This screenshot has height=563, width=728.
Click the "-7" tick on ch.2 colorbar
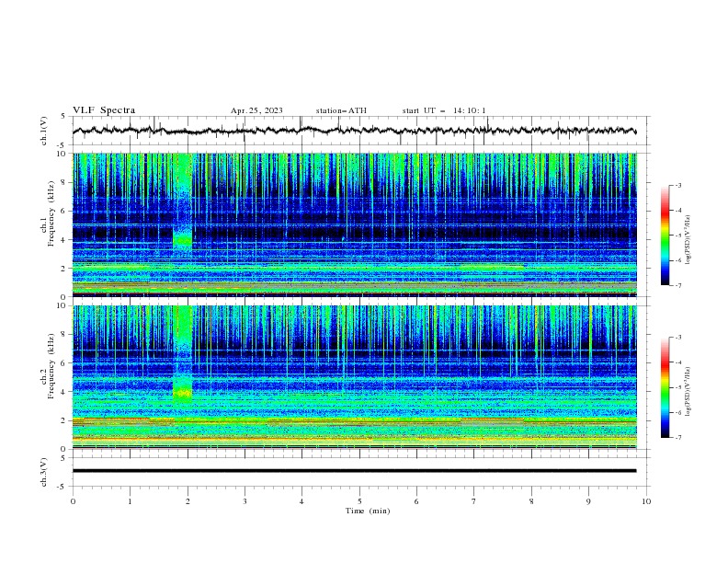pyautogui.click(x=677, y=438)
